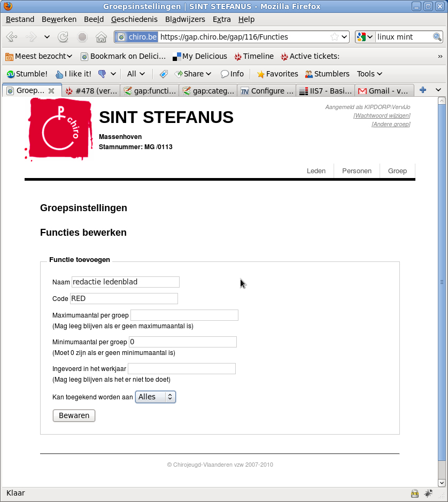Open the Bladwijzers menu

point(185,20)
